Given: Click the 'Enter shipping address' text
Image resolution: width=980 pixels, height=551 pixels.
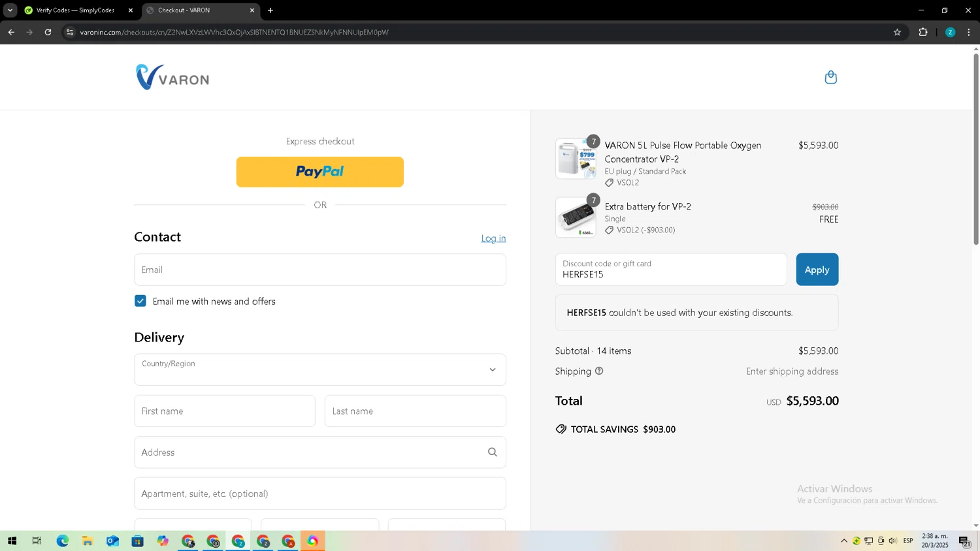Looking at the screenshot, I should pyautogui.click(x=792, y=371).
